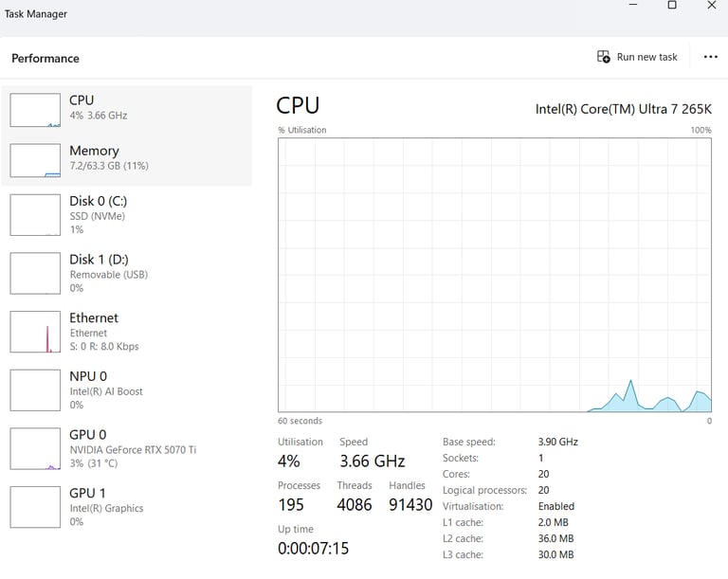Click the 3.90 GHz base speed value
Screen dimensions: 728x579
[557, 442]
